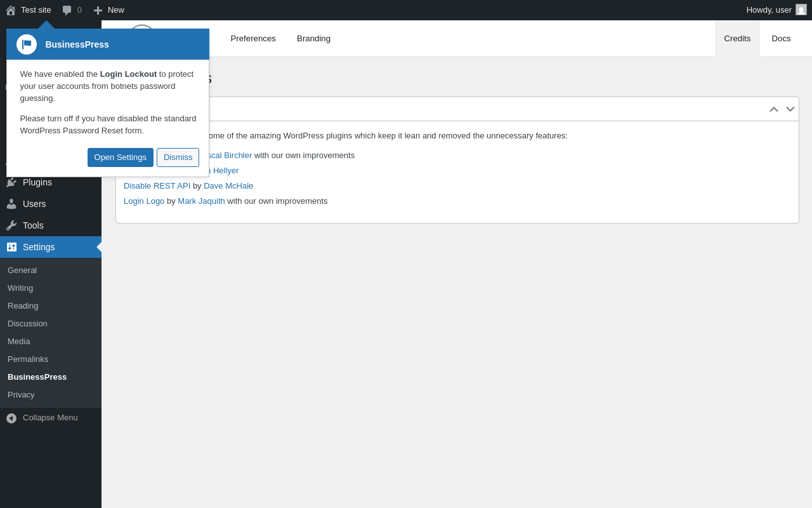Go to Permalinks settings submenu
This screenshot has height=508, width=812.
tap(28, 359)
